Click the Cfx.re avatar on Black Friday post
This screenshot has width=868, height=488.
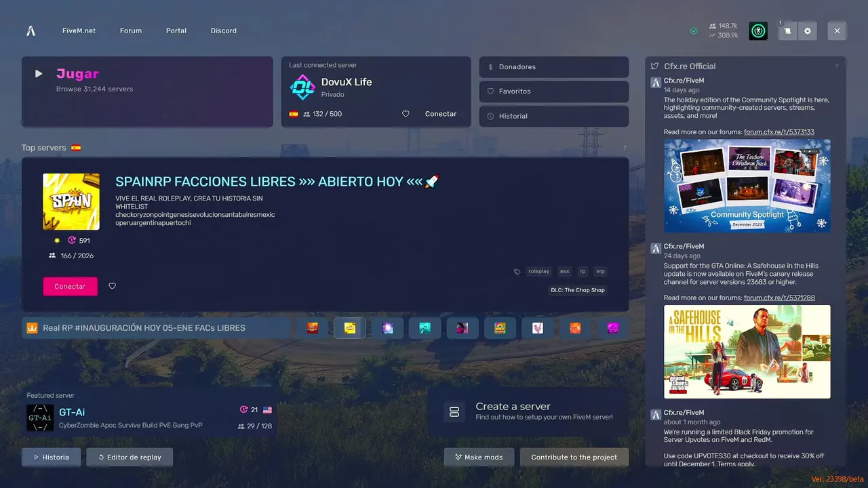[x=656, y=415]
